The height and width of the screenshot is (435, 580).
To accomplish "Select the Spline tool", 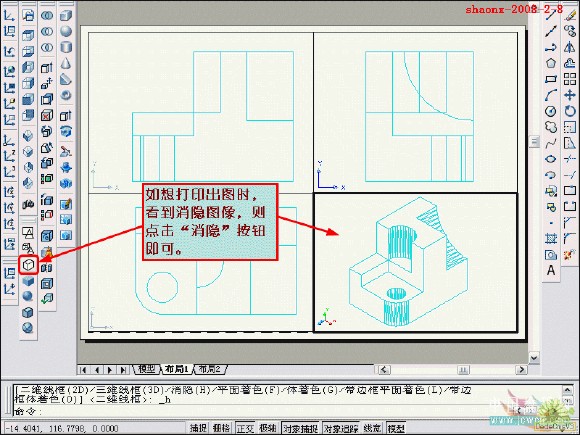I will (551, 143).
